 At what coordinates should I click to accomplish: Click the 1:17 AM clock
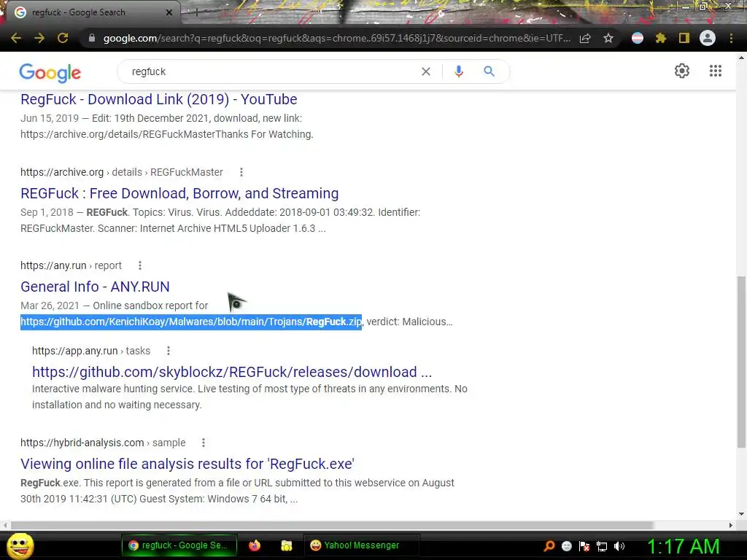tap(683, 545)
